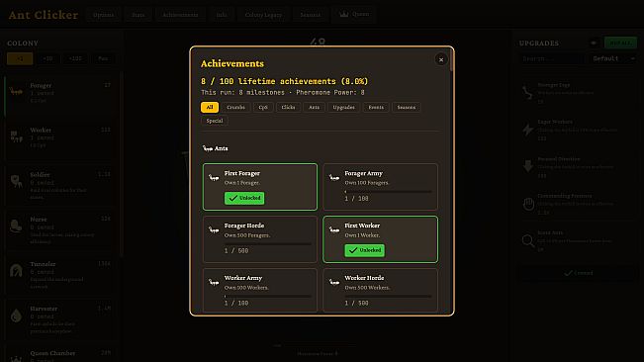Open the Default sort dropdown in Upgrades
The width and height of the screenshot is (644, 362).
pyautogui.click(x=612, y=58)
